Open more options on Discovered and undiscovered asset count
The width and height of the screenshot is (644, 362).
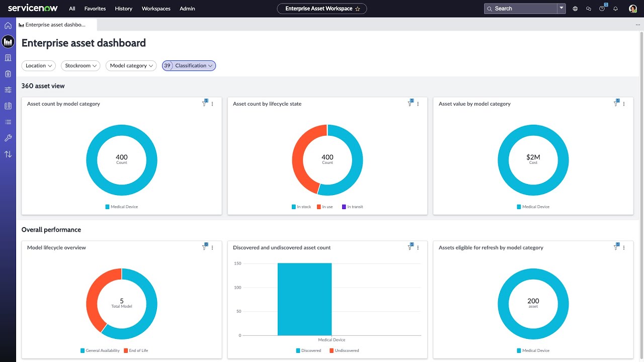click(x=418, y=248)
